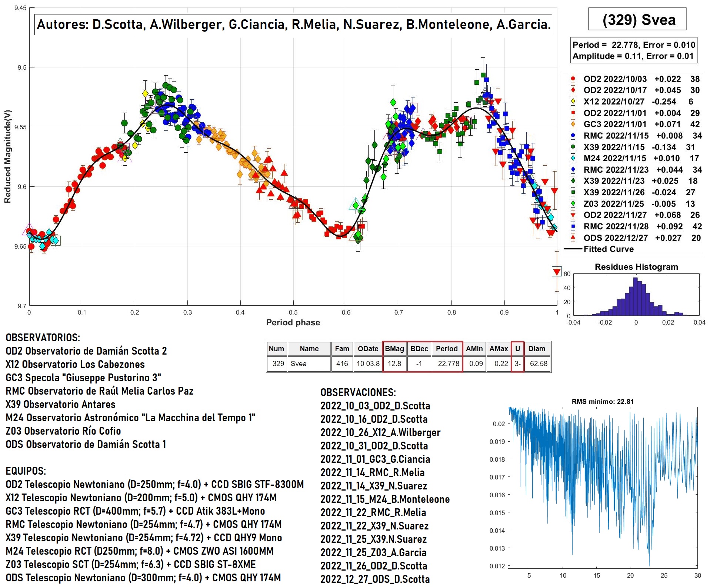This screenshot has width=710, height=588.
Task: Click the 'Name' table header
Action: tap(309, 349)
